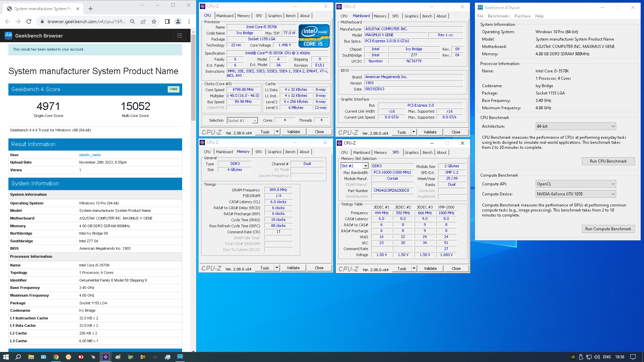Image resolution: width=644 pixels, height=362 pixels.
Task: Open the Purchase menu in Geekbench
Action: (x=523, y=16)
